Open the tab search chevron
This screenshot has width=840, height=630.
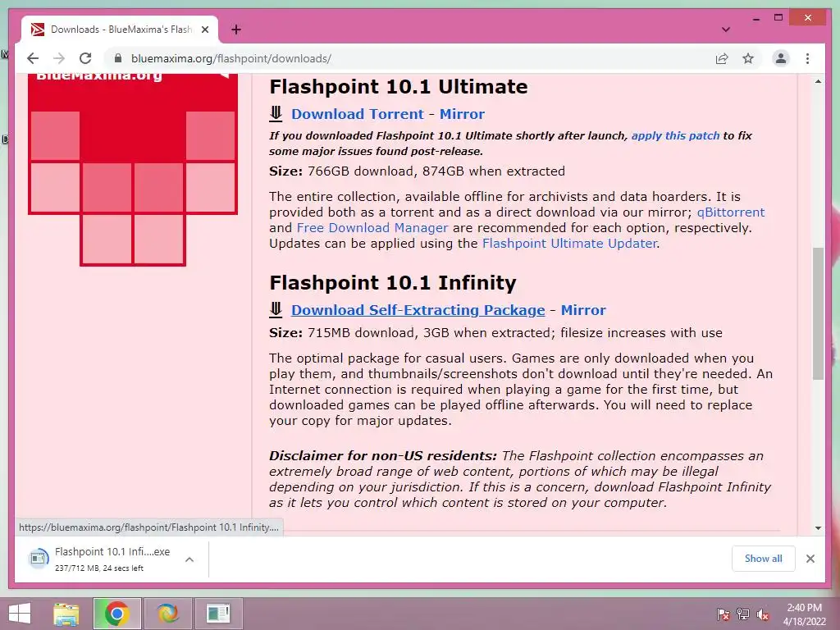(x=726, y=30)
